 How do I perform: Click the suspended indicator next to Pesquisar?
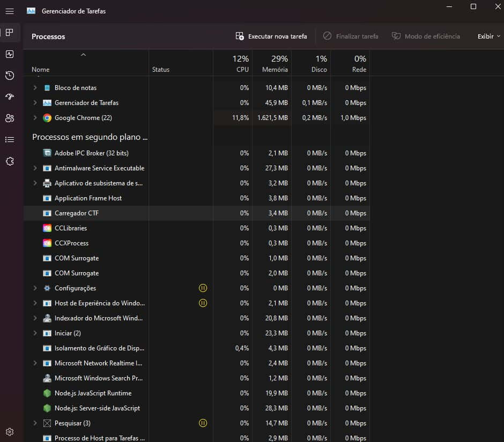203,423
